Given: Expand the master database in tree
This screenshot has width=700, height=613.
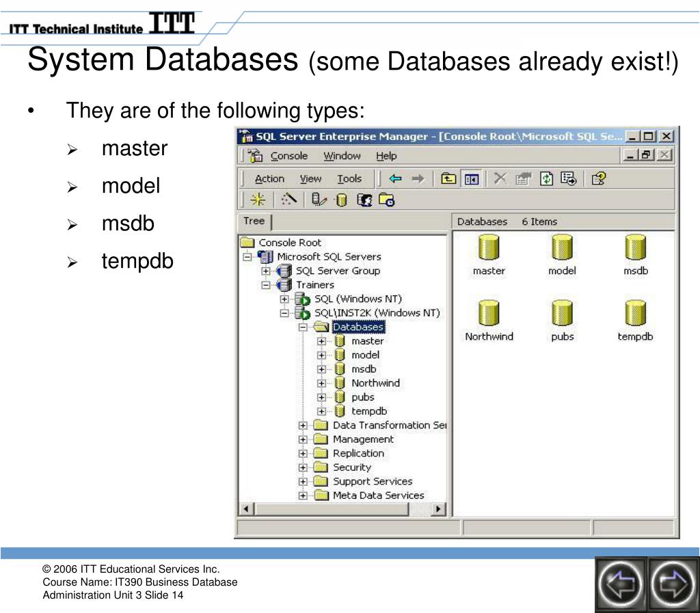Looking at the screenshot, I should coord(321,341).
